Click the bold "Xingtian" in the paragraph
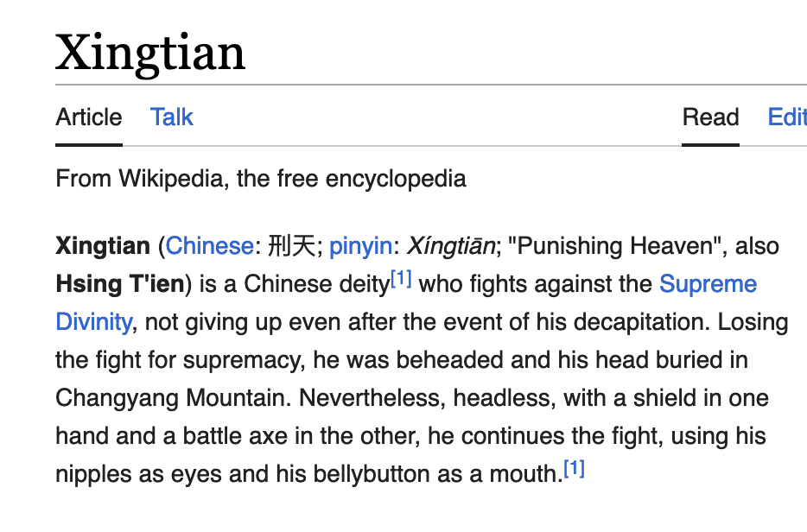The height and width of the screenshot is (532, 807). [103, 246]
